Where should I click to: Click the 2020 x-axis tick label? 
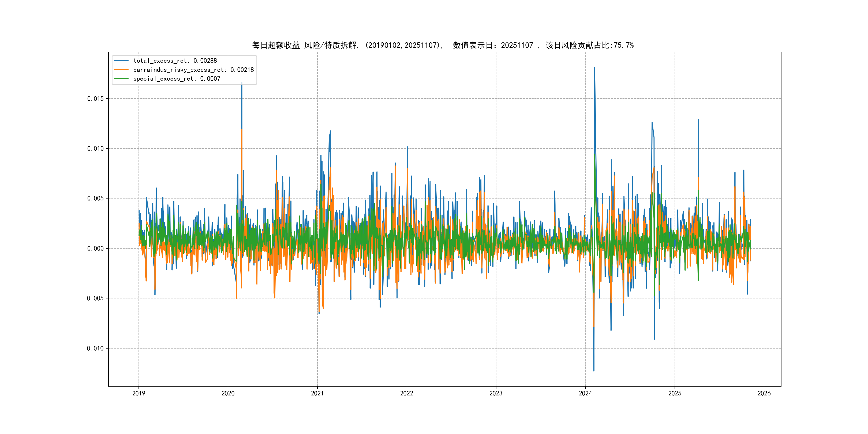click(x=228, y=393)
